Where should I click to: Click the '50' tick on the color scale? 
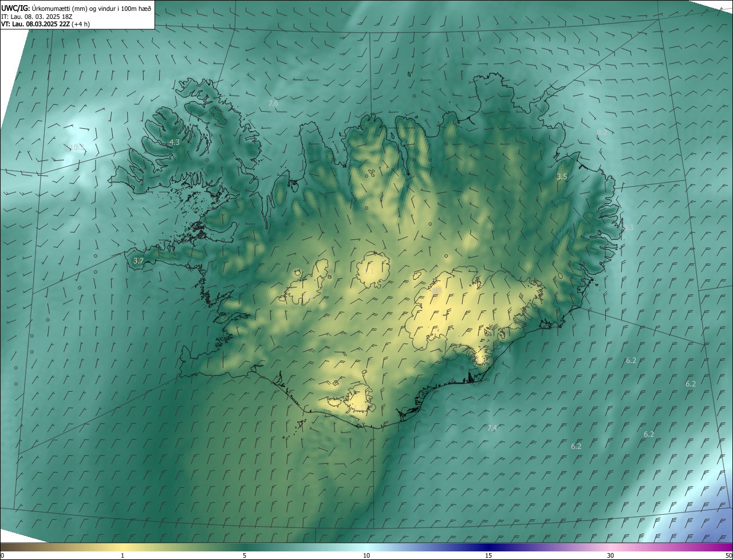[728, 555]
